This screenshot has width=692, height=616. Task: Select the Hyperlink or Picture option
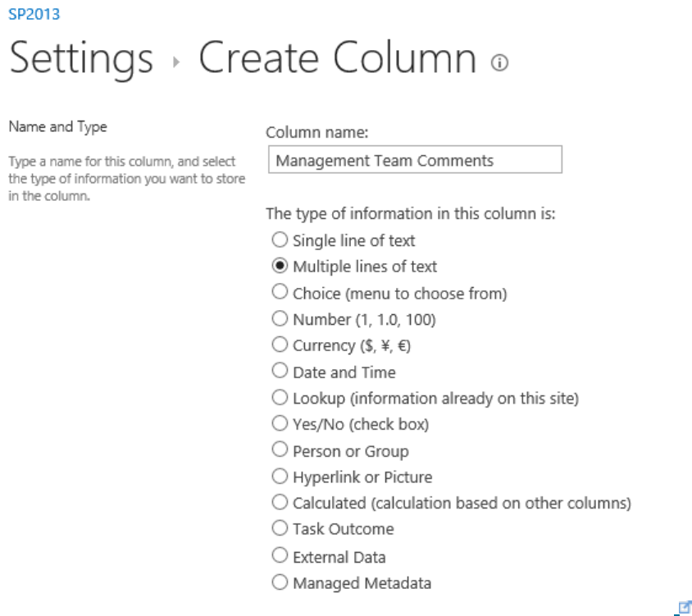point(280,477)
